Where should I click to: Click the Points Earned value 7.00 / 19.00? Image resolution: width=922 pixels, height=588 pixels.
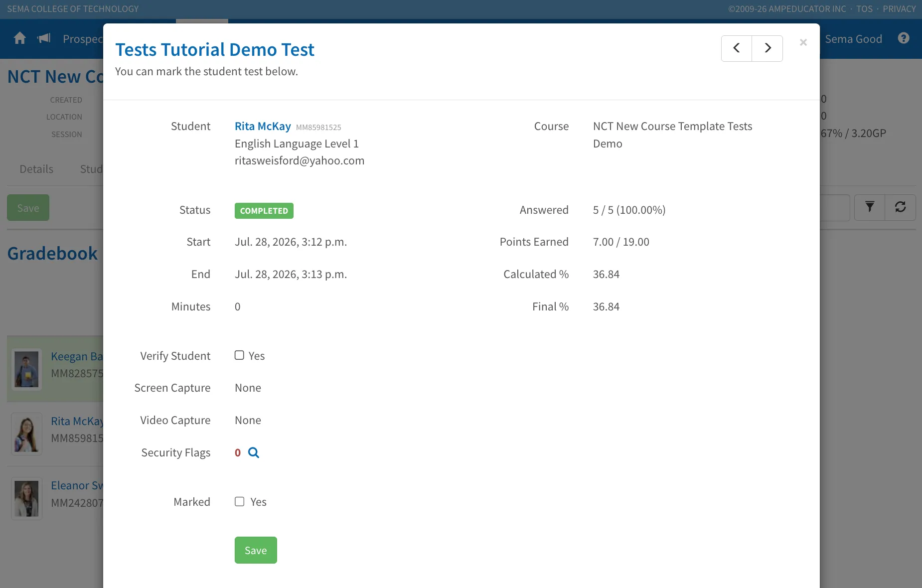[621, 242]
